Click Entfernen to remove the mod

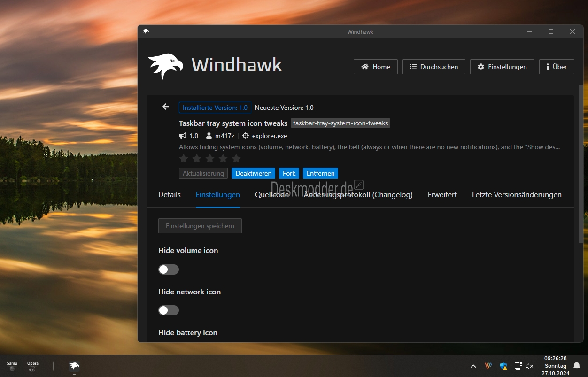[x=321, y=173]
